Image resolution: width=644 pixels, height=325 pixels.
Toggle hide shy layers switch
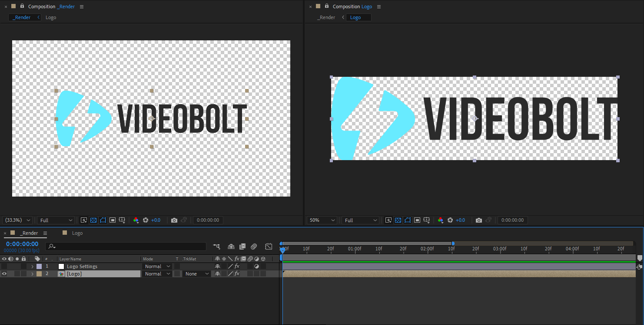pos(231,246)
